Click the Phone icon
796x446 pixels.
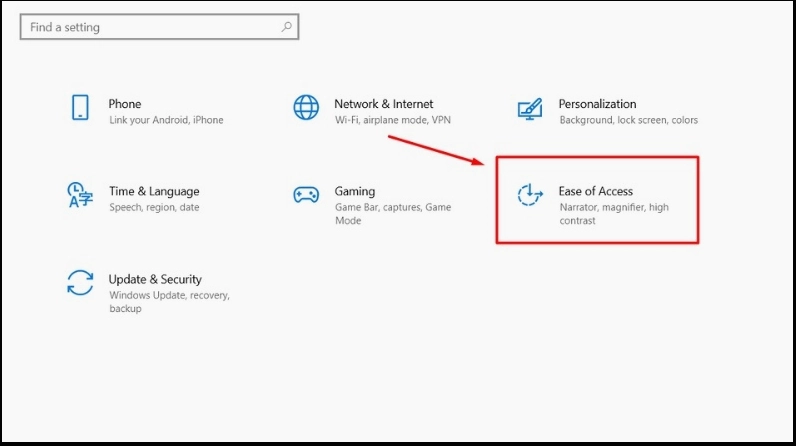[x=80, y=108]
